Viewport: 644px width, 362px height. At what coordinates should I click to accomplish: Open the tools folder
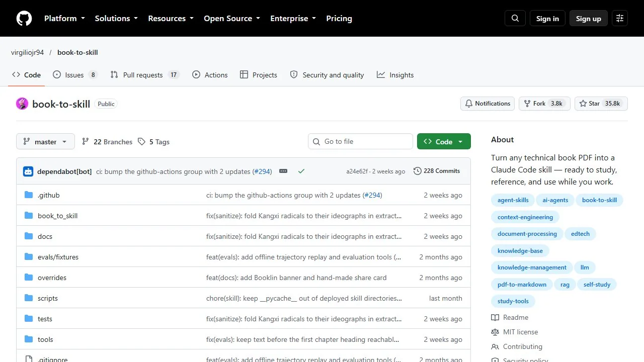click(x=45, y=339)
